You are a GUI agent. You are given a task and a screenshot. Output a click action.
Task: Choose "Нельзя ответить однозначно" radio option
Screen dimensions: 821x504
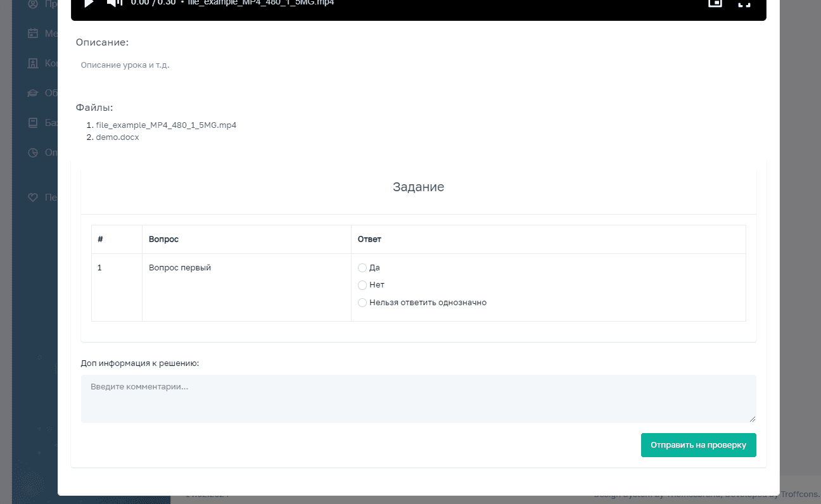[x=362, y=303]
